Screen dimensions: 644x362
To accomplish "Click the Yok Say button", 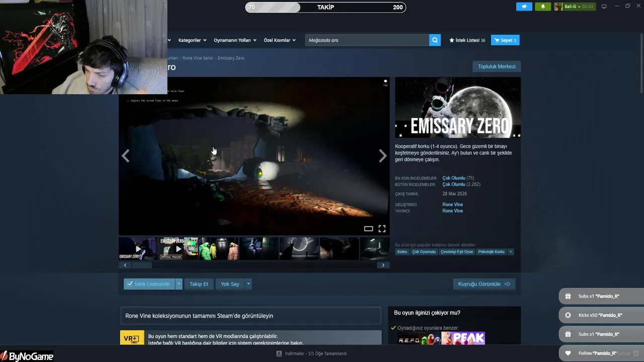I will click(x=230, y=284).
